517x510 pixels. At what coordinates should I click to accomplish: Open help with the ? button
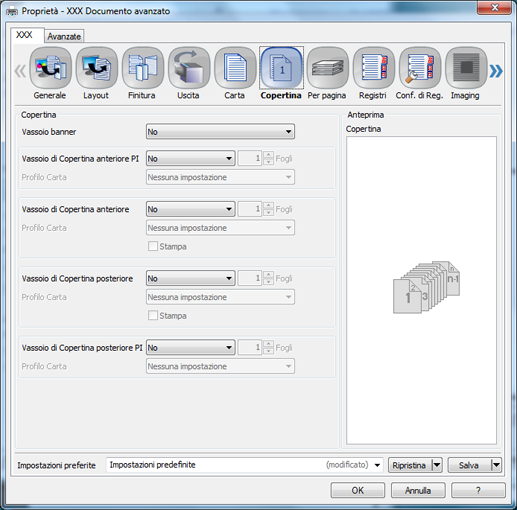(x=478, y=490)
